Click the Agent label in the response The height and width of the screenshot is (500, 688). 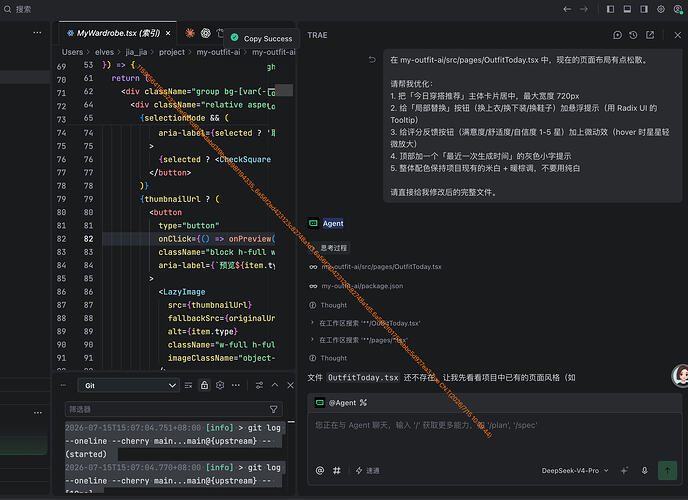click(333, 223)
